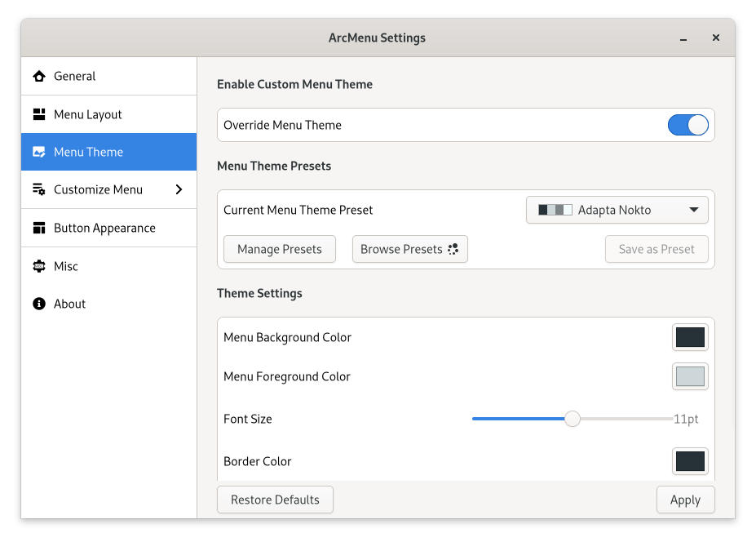Click the Misc gear icon
Viewport: 756px width, 542px height.
[x=38, y=267]
